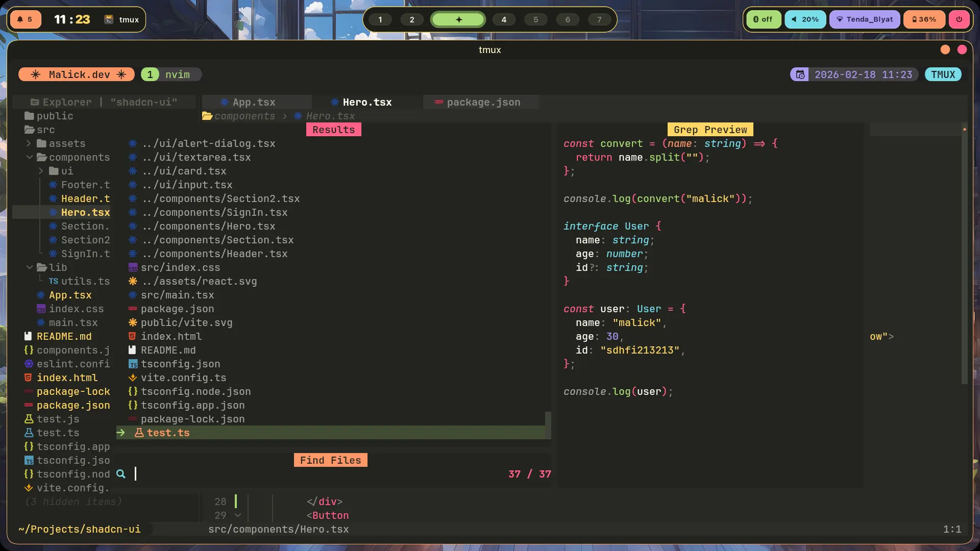
Task: Click the 2026-02-18 11:23 date text
Action: (863, 74)
